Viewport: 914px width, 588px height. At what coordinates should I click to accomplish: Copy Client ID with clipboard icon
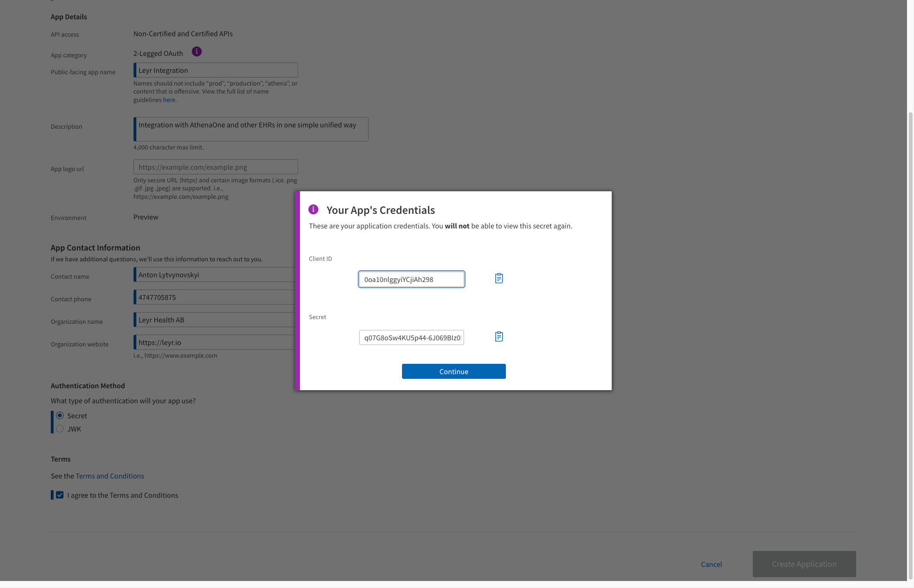tap(499, 279)
